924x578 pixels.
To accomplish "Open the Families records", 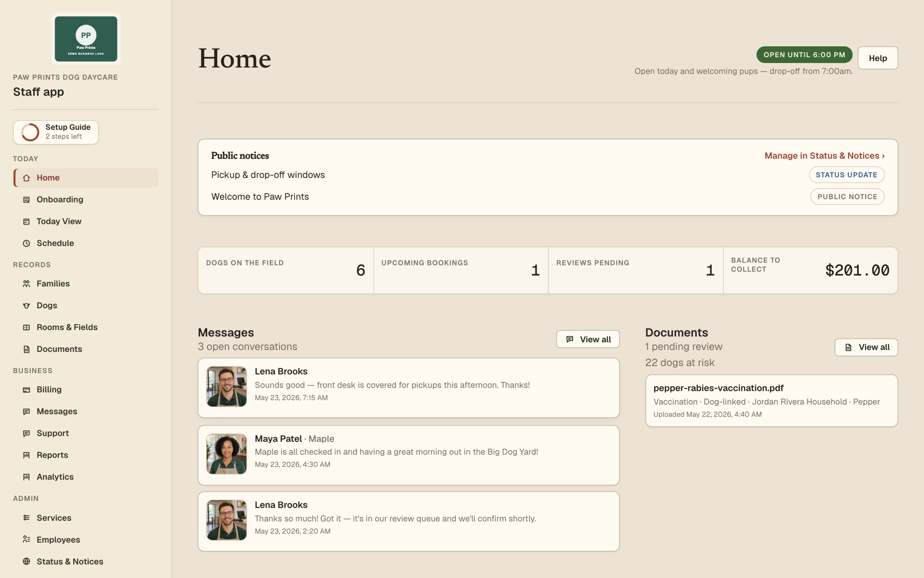I will tap(86, 284).
